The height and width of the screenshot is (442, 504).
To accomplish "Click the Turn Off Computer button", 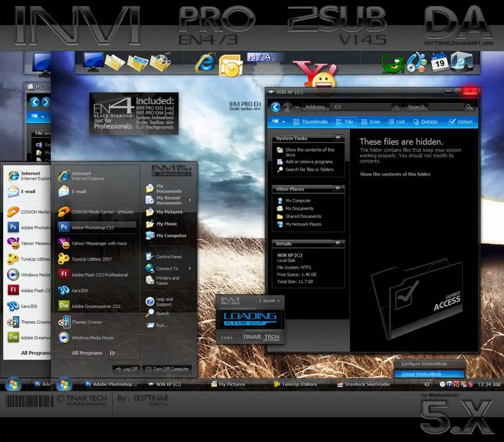I will [167, 369].
